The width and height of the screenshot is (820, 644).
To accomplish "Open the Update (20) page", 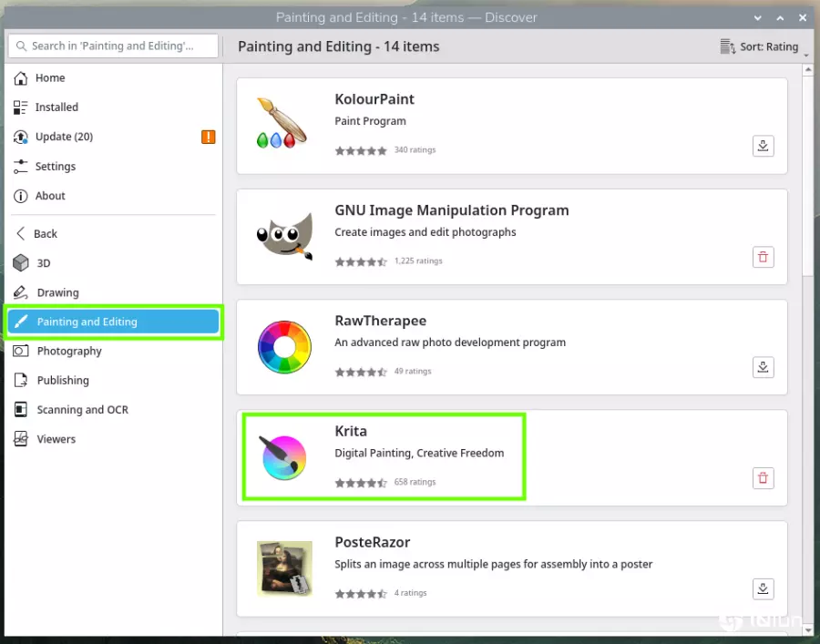I will click(x=64, y=137).
